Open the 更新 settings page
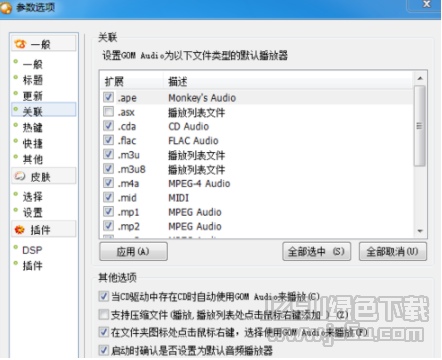The height and width of the screenshot is (360, 442). point(32,96)
